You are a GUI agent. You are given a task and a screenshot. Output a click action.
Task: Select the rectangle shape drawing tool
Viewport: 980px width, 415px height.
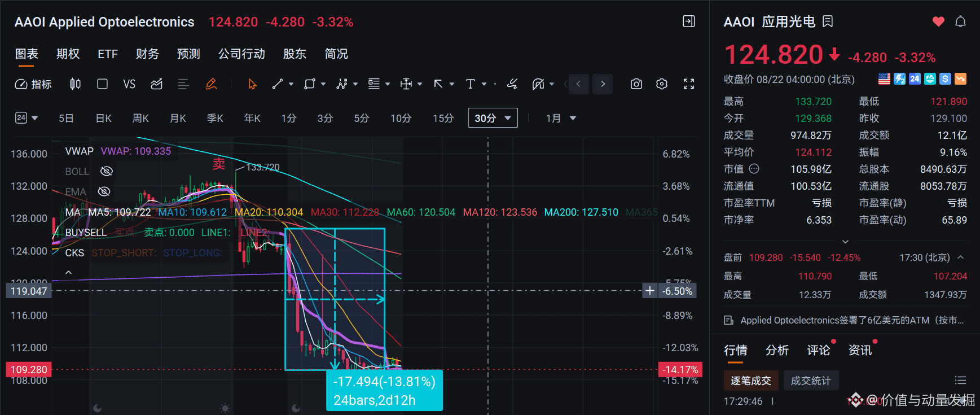click(309, 84)
